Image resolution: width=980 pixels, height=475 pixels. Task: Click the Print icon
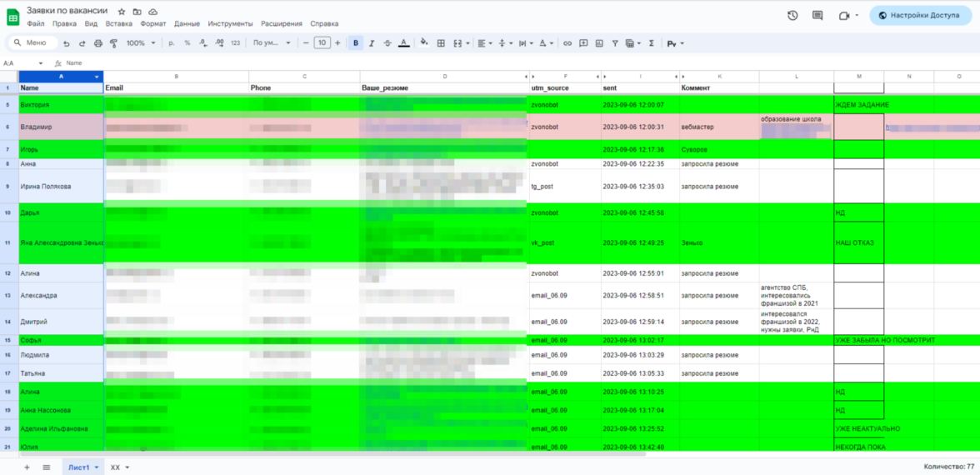coord(98,43)
